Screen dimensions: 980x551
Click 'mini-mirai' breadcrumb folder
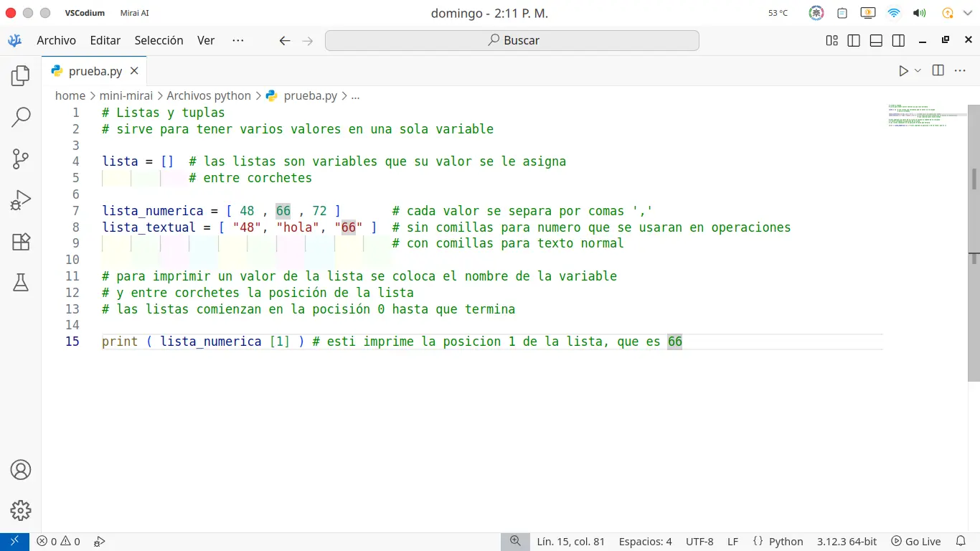pyautogui.click(x=126, y=95)
